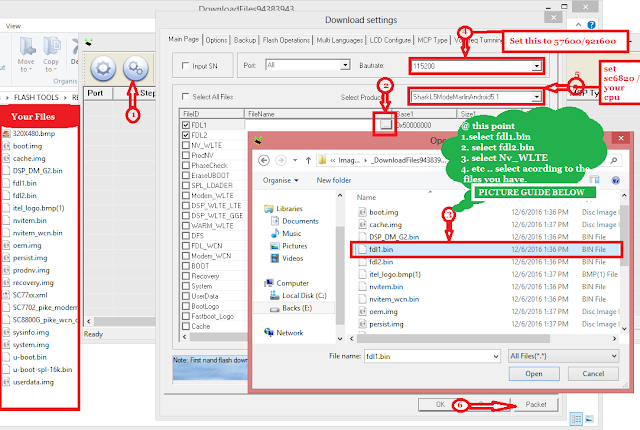Image resolution: width=640 pixels, height=430 pixels.
Task: Click the Up folder arrow in Open dialog
Action: [309, 160]
